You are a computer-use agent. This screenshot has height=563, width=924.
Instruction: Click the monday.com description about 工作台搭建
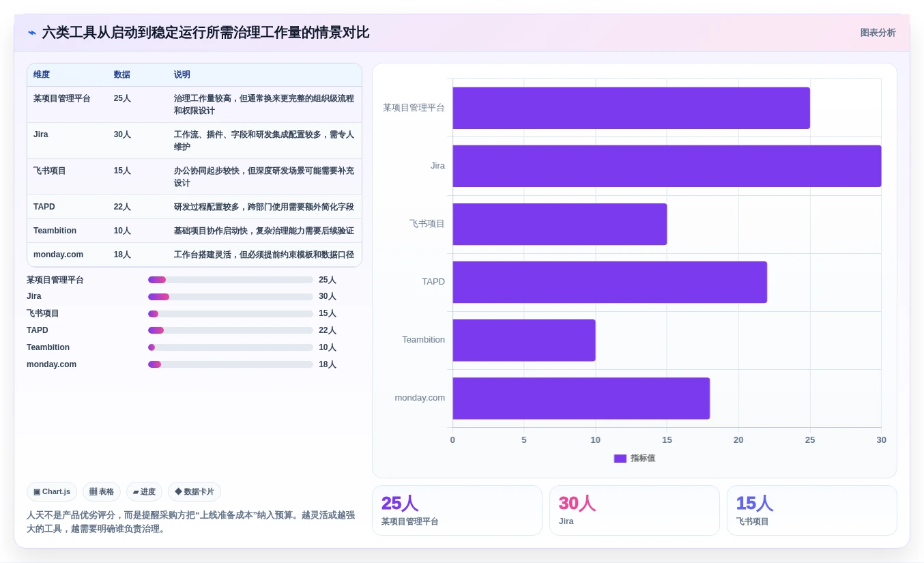[x=264, y=255]
